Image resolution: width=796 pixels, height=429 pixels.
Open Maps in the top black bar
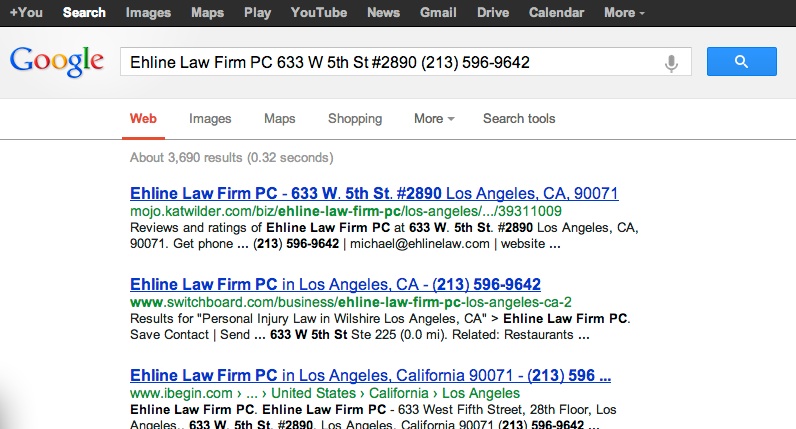(207, 13)
